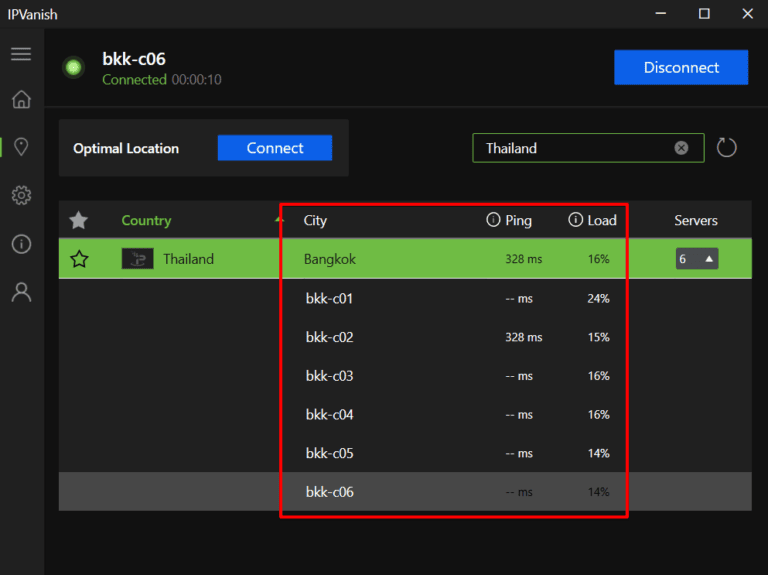Open the Info icon in sidebar
The image size is (768, 575).
coord(21,244)
